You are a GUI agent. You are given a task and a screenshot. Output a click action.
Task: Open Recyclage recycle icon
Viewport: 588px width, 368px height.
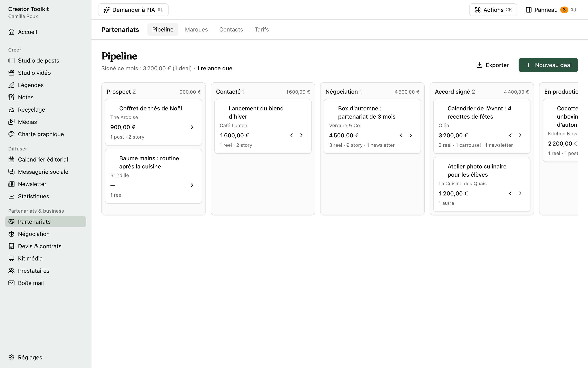(x=11, y=110)
